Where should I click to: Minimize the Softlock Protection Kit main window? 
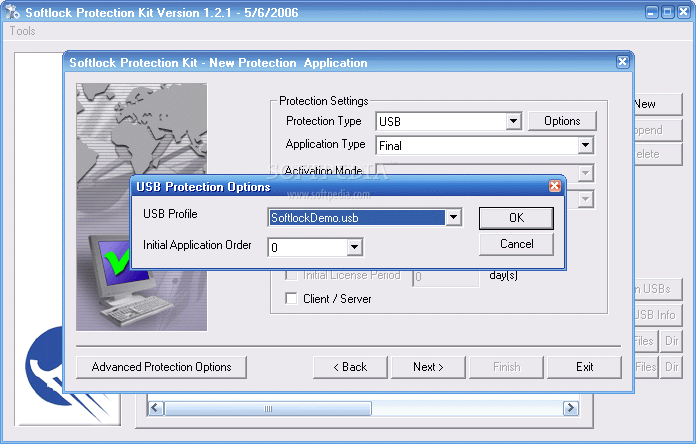[652, 12]
